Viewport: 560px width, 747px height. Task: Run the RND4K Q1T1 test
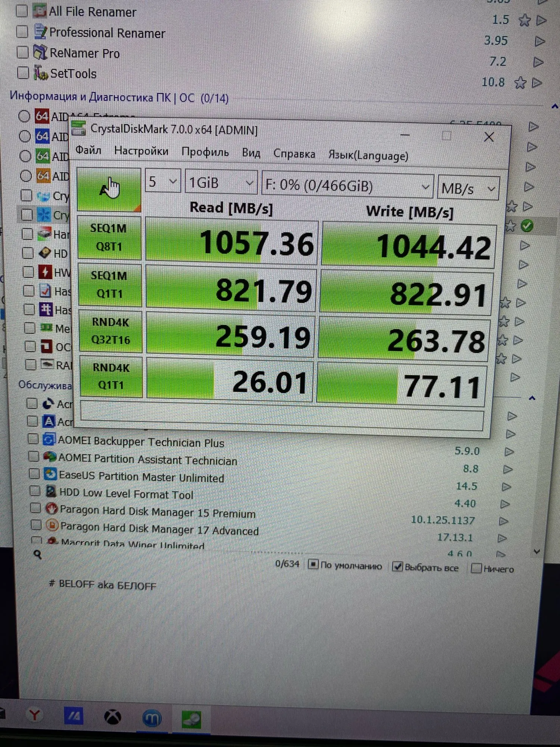coord(111,377)
